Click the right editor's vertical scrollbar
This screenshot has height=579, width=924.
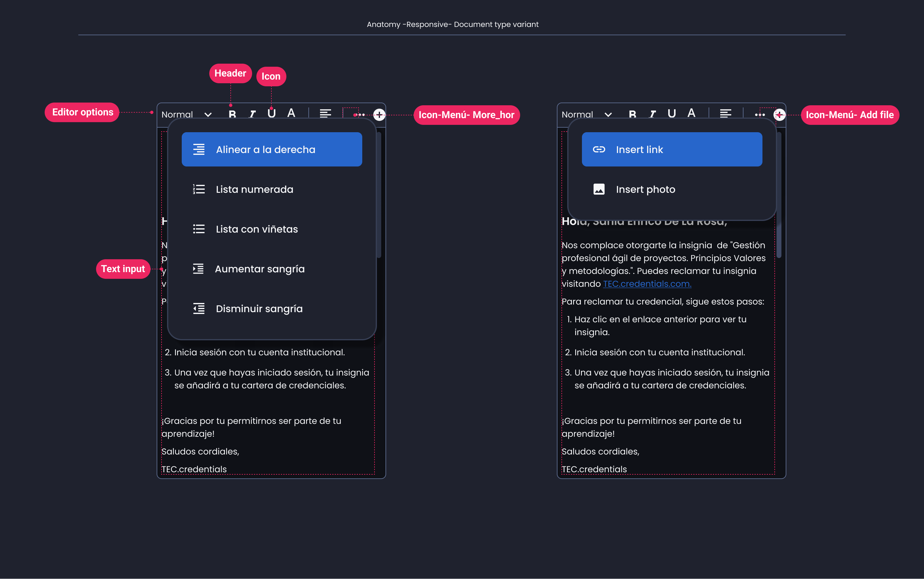[779, 195]
